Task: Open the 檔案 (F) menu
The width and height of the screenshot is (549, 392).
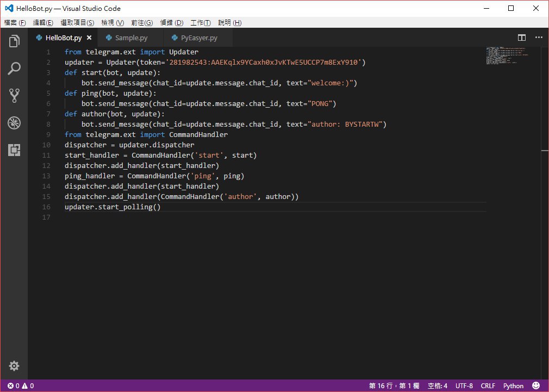Action: (x=15, y=23)
